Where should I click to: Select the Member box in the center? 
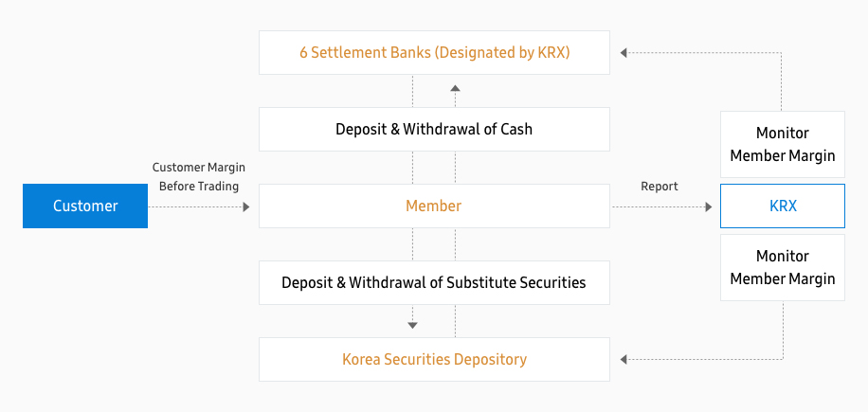coord(434,206)
